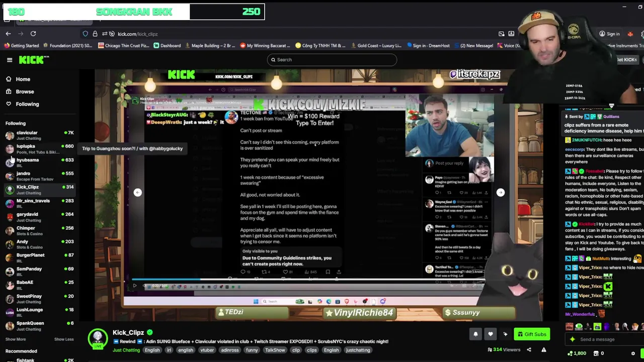Reload the page with refresh icon

coord(33,34)
